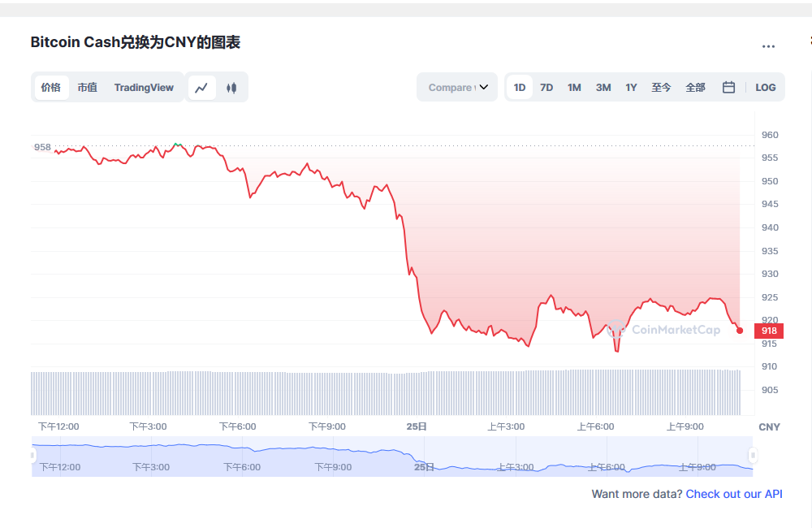Switch to the 市值 tab

[x=88, y=87]
